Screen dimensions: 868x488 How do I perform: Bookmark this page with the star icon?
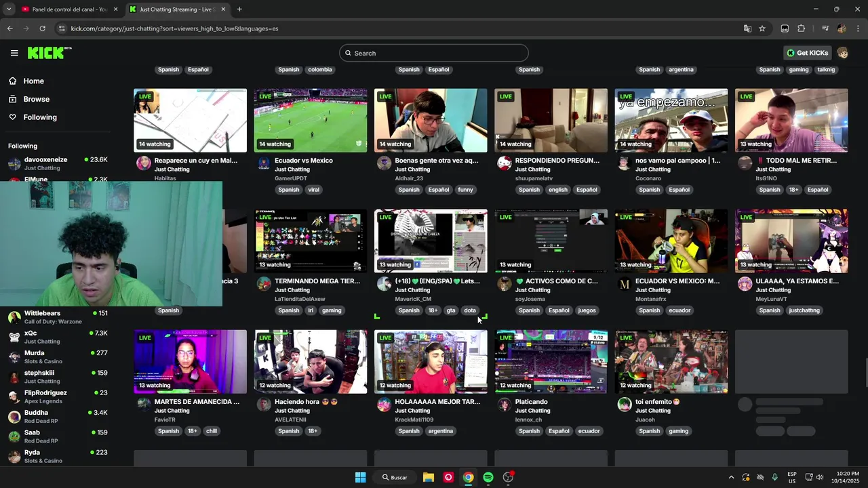point(762,28)
